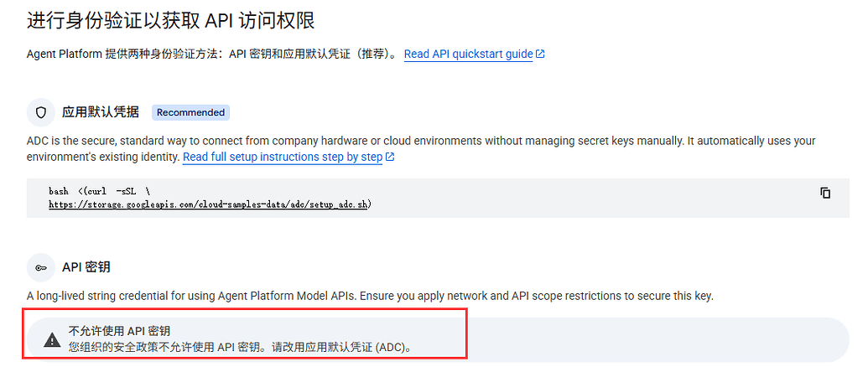Click the alert title 不允许使用 API 密钥
Viewport: 868px width, 372px height.
tap(118, 331)
